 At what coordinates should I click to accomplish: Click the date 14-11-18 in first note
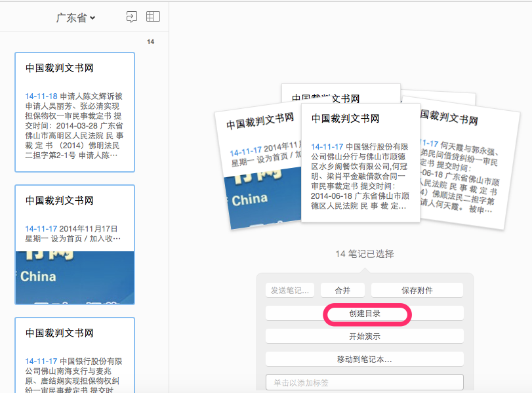coord(41,96)
